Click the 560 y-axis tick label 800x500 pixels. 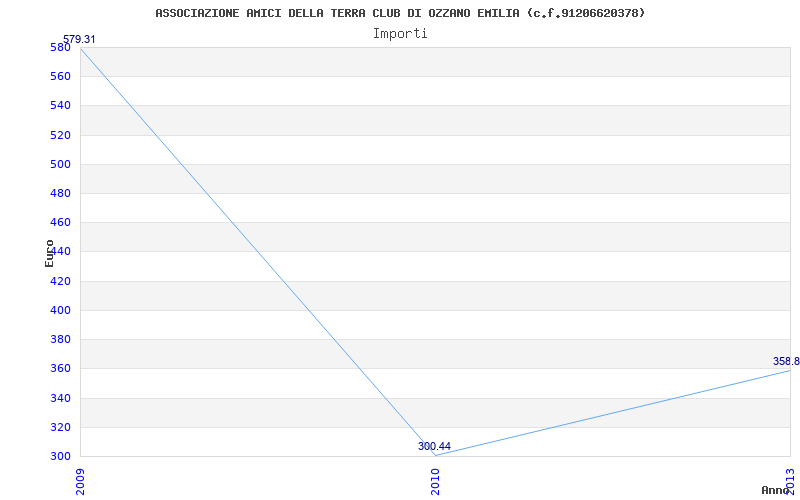point(61,77)
